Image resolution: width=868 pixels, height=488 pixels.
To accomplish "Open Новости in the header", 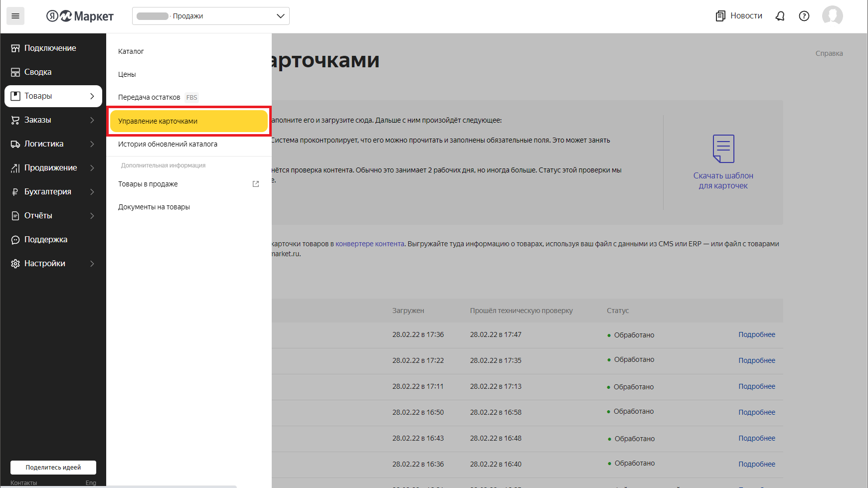I will [739, 16].
